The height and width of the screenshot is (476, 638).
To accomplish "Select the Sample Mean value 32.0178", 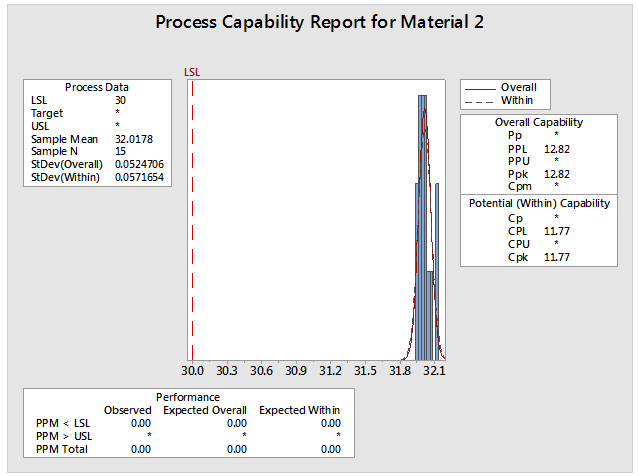I will pos(133,139).
